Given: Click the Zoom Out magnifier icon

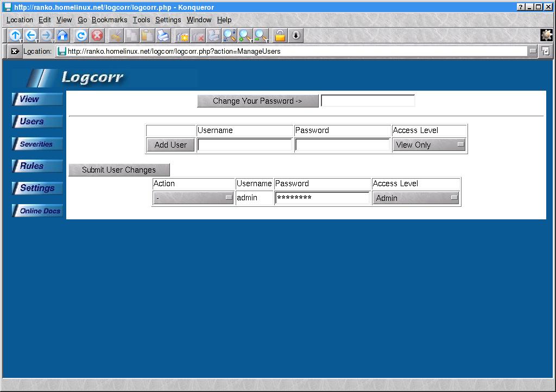Looking at the screenshot, I should tap(261, 36).
